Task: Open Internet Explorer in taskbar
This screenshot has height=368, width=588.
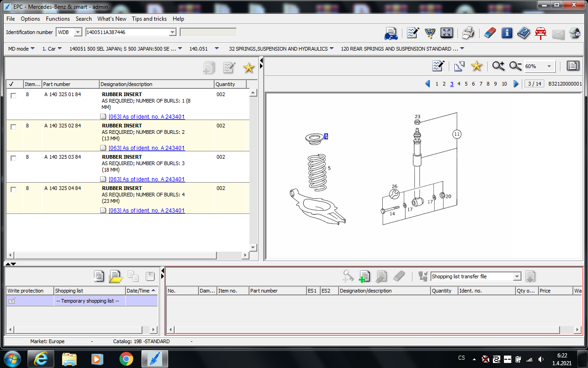Action: point(40,359)
